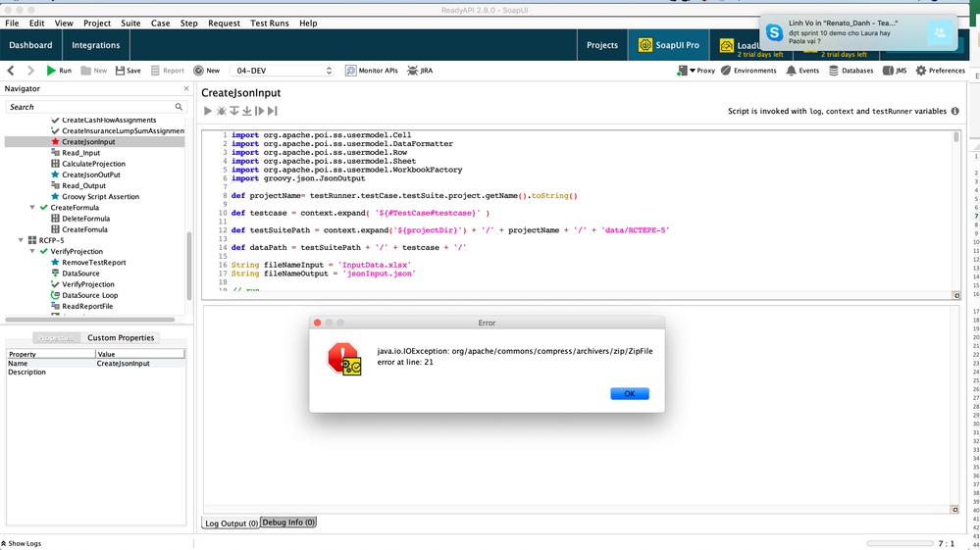Collapse the RCFP-5 suite node
The height and width of the screenshot is (550, 980).
[x=21, y=240]
